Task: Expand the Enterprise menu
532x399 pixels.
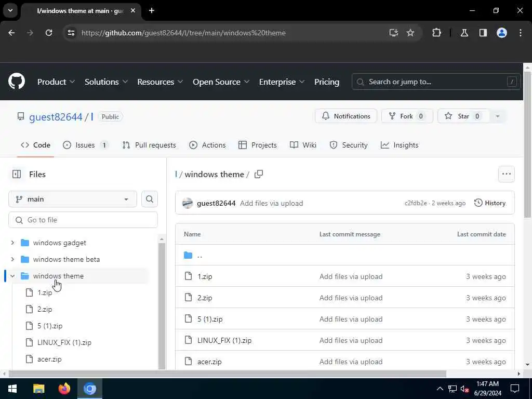Action: click(282, 82)
